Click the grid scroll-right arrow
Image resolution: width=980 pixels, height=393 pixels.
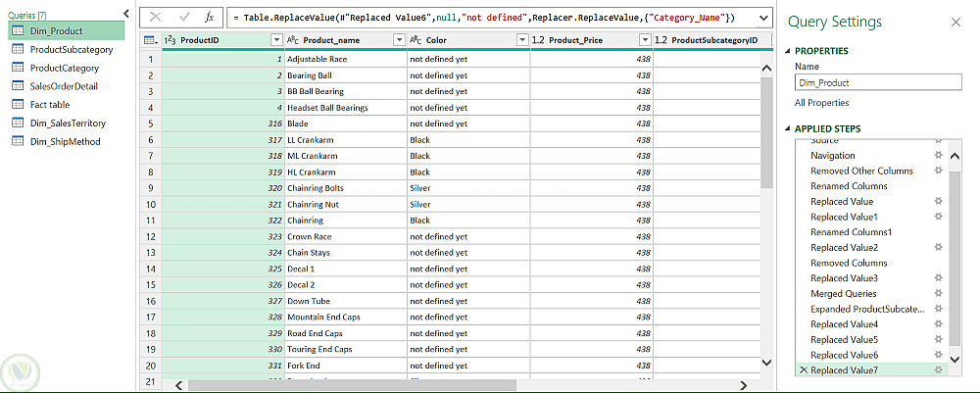743,385
